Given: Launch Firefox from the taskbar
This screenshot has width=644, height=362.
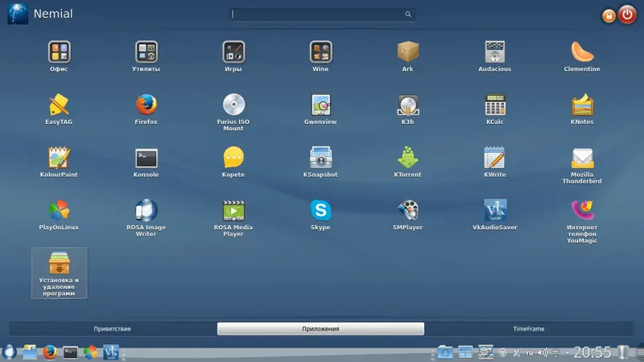Looking at the screenshot, I should 50,352.
